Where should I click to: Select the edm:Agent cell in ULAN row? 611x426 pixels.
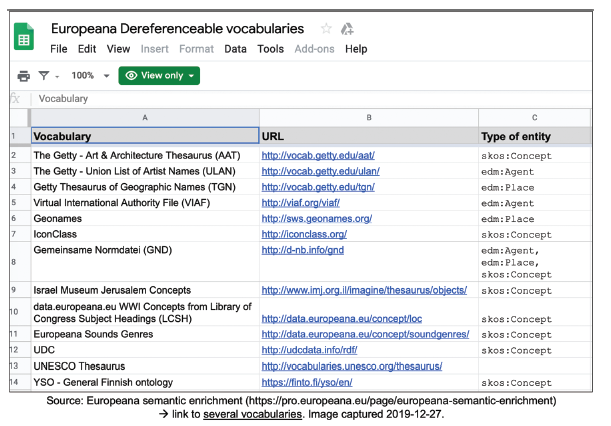tap(534, 171)
